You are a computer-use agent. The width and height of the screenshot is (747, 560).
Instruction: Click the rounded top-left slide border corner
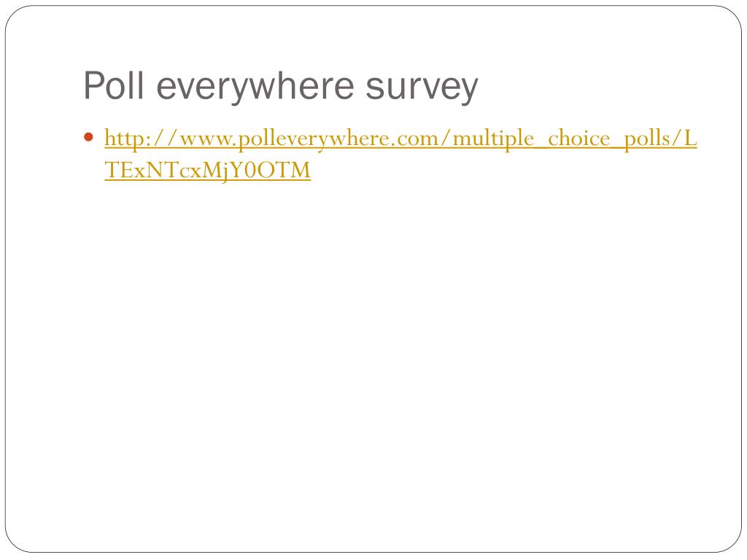[x=15, y=15]
